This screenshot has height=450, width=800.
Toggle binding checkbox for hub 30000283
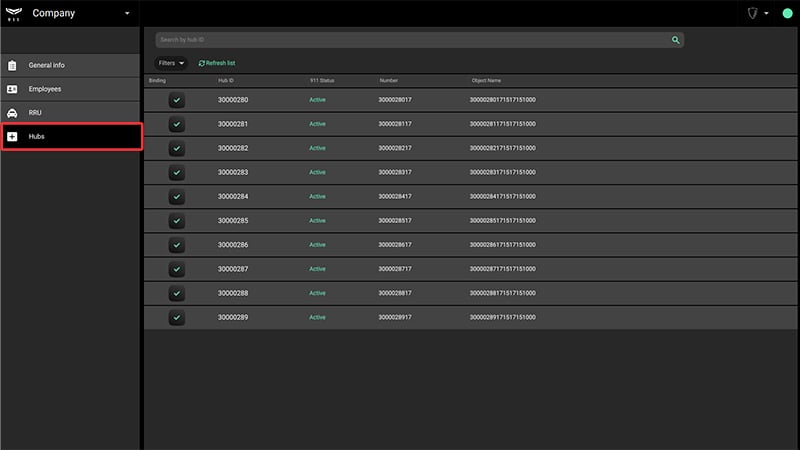(x=177, y=172)
